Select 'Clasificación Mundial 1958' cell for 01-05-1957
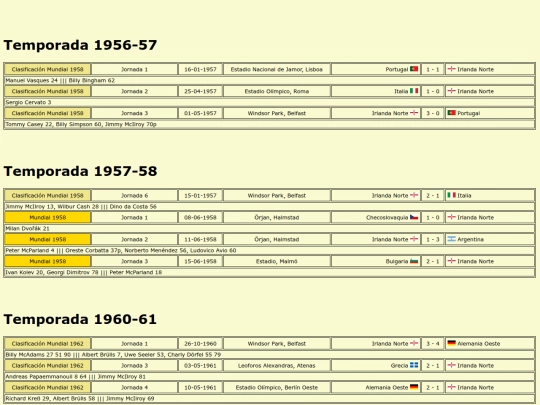 tap(48, 113)
